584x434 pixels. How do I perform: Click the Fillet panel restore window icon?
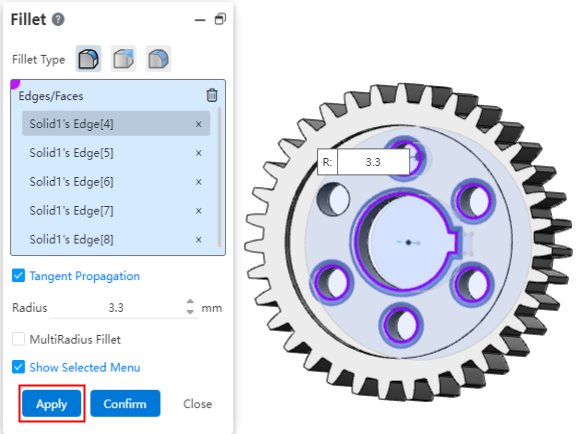(220, 19)
